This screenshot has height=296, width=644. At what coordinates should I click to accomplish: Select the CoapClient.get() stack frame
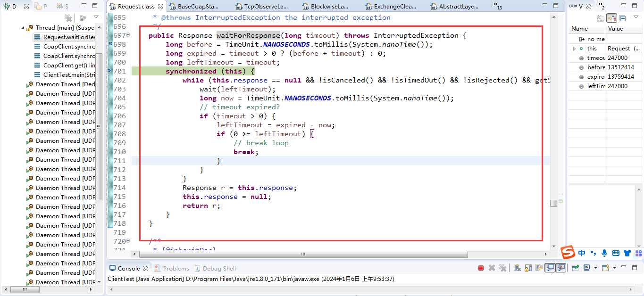(64, 66)
